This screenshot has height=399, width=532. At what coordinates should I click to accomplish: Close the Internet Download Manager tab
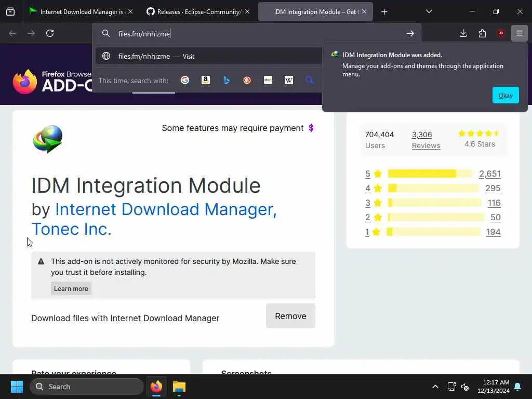tap(130, 11)
